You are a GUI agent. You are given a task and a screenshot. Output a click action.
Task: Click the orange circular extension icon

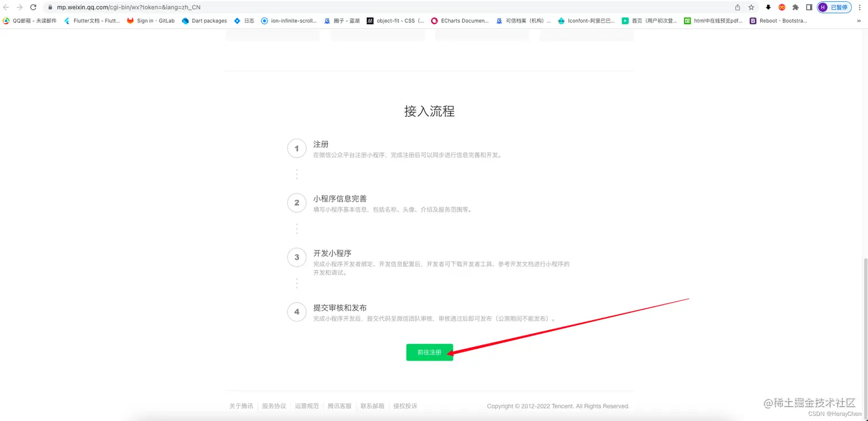coord(782,7)
